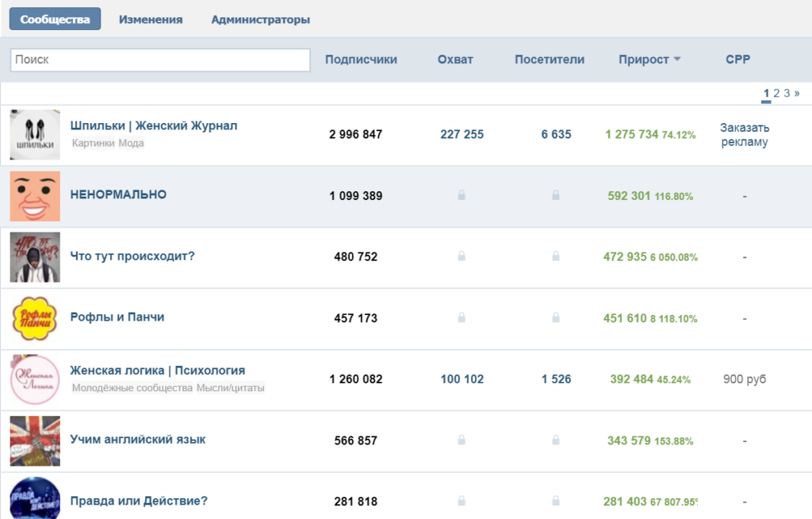Click Охват lock icon for НЕНОРМАЛЬНО
This screenshot has height=519, width=812.
(x=462, y=195)
